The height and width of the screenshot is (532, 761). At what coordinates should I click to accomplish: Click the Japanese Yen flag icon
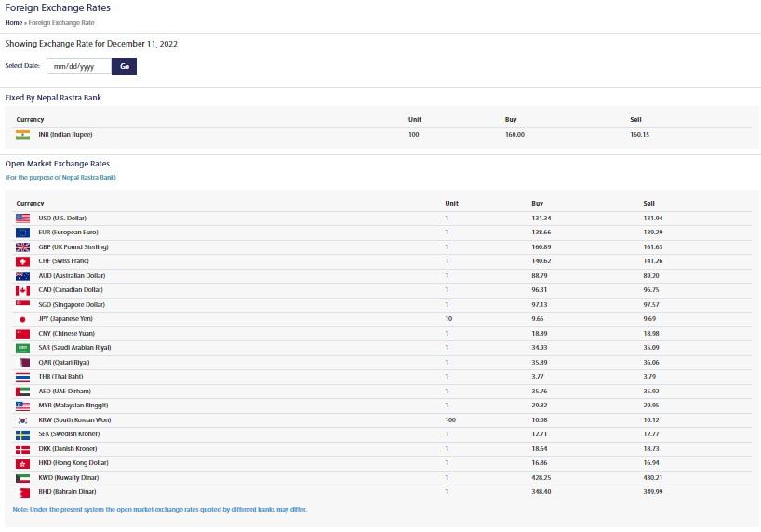click(23, 319)
